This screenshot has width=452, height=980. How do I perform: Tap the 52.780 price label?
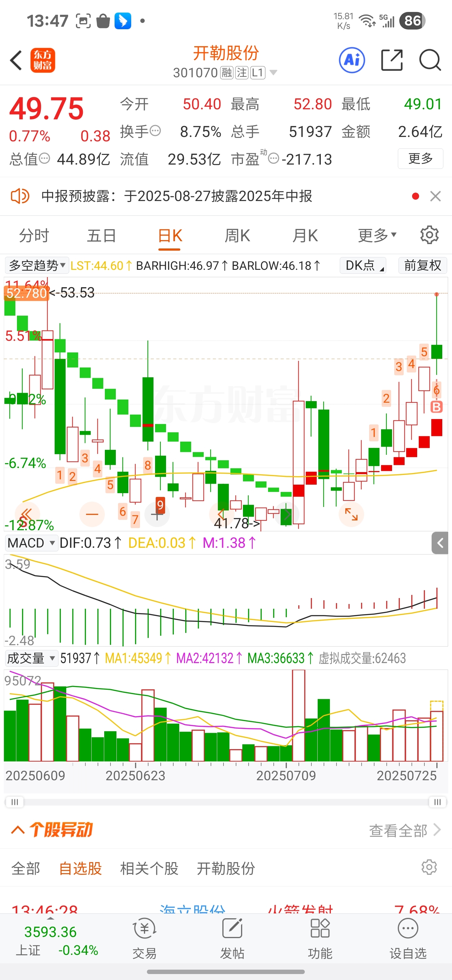(26, 293)
